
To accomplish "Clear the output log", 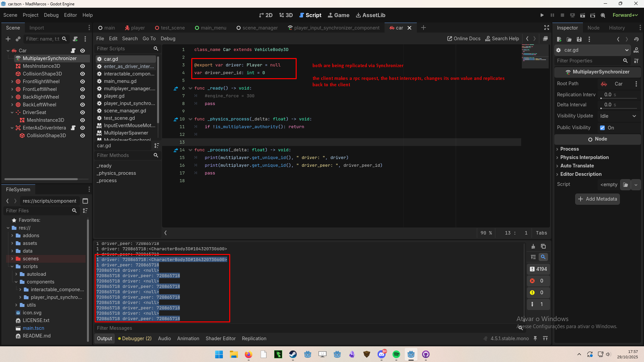I will [x=533, y=246].
